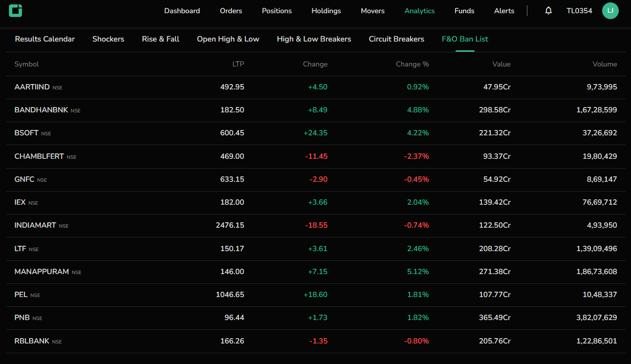Viewport: 631px width, 364px height.
Task: Click CHAMBLFERT change value -11.45
Action: point(316,156)
